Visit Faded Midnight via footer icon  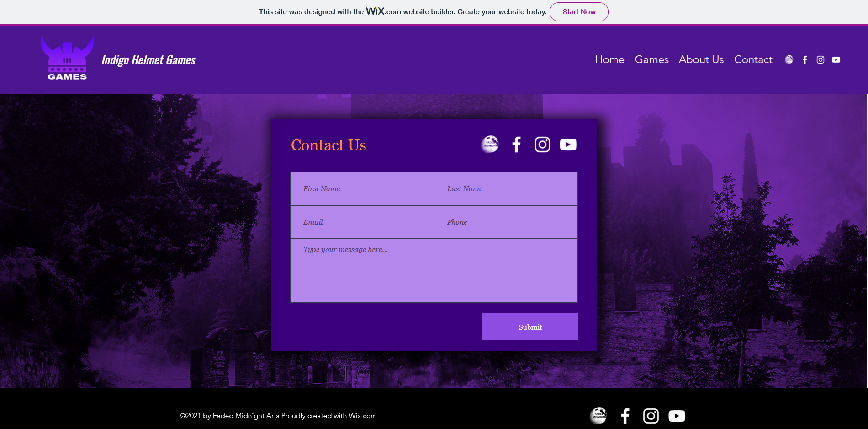[x=598, y=416]
